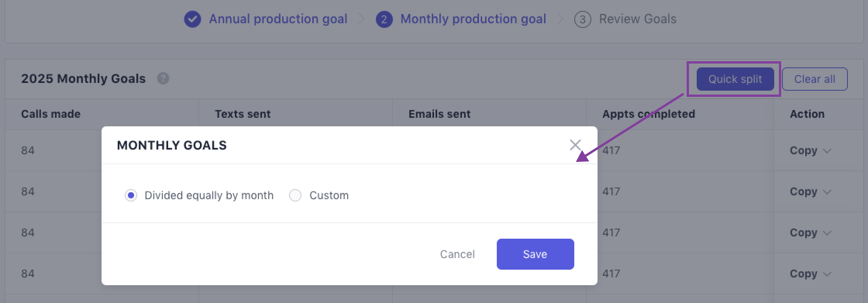Switch to Monthly production goal step

[473, 19]
